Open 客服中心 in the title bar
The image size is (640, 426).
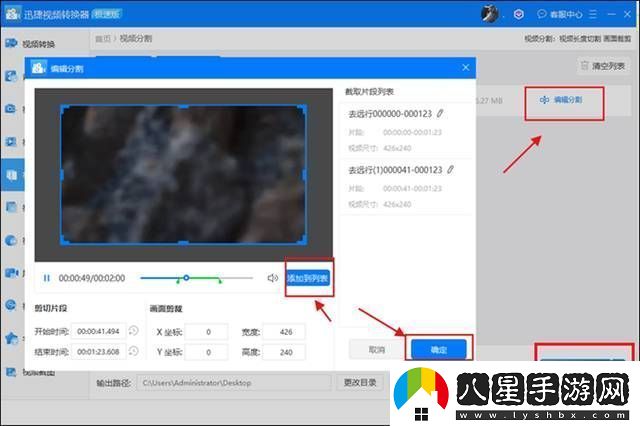(560, 14)
